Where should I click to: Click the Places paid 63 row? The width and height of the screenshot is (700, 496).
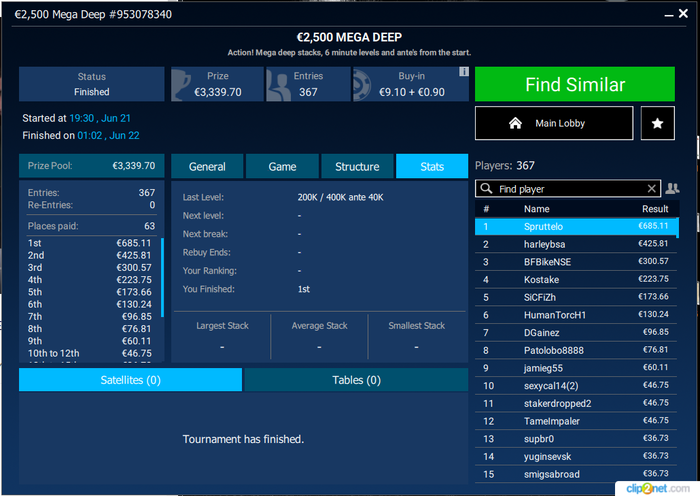pyautogui.click(x=91, y=226)
